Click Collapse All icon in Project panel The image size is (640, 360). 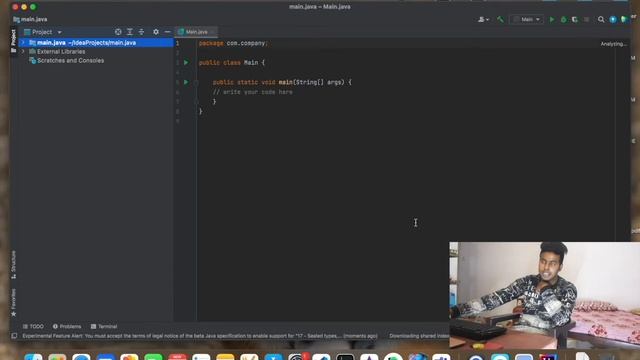pos(141,32)
